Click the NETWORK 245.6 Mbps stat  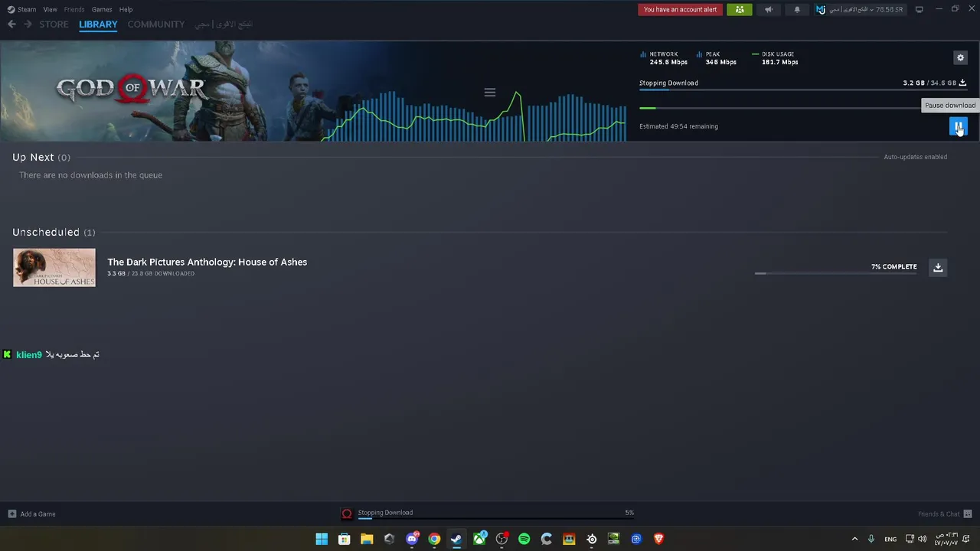pyautogui.click(x=664, y=58)
